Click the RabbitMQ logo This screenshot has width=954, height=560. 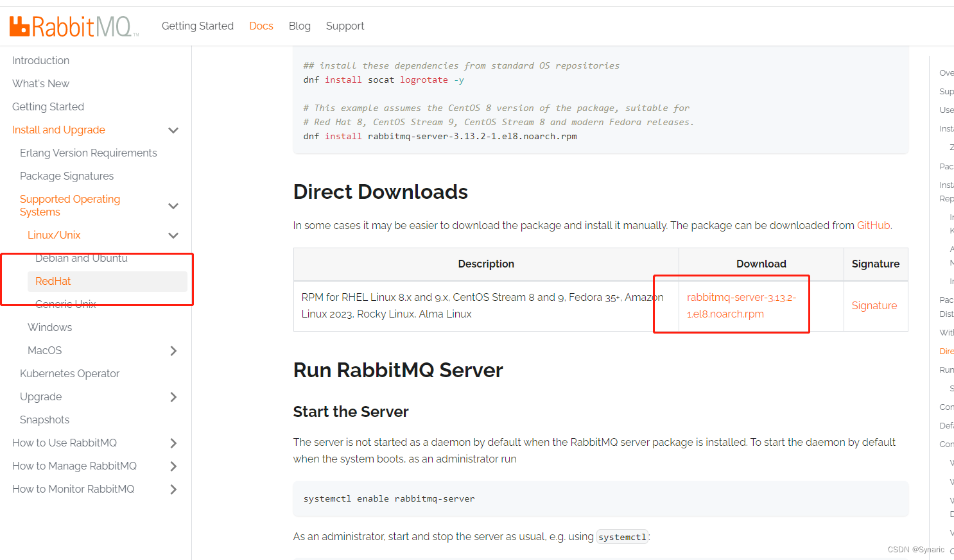(x=74, y=26)
